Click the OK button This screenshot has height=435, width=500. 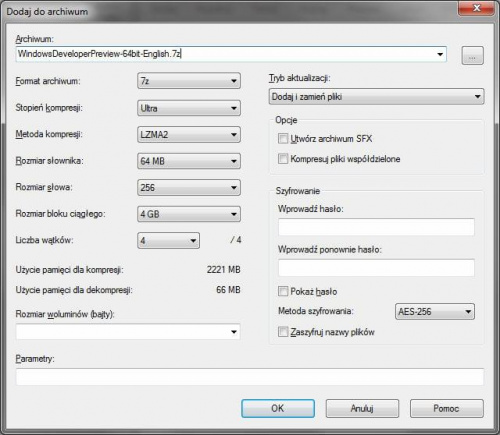pyautogui.click(x=278, y=408)
